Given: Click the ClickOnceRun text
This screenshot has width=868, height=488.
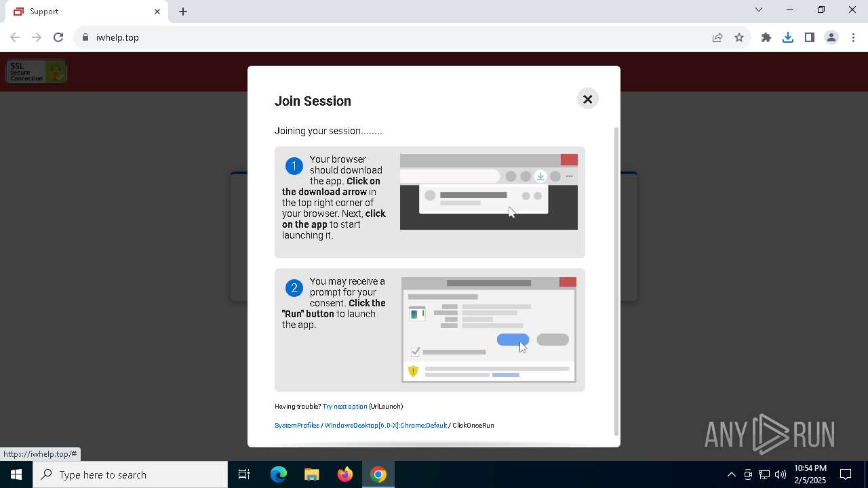Looking at the screenshot, I should point(473,426).
